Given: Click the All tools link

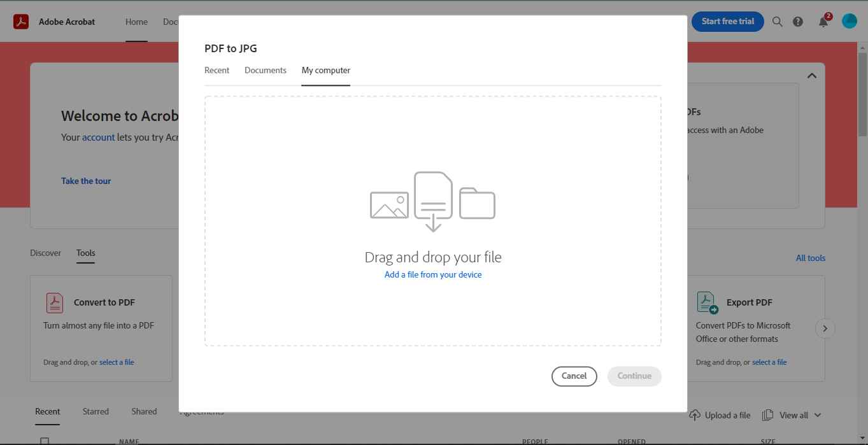Looking at the screenshot, I should (x=811, y=258).
